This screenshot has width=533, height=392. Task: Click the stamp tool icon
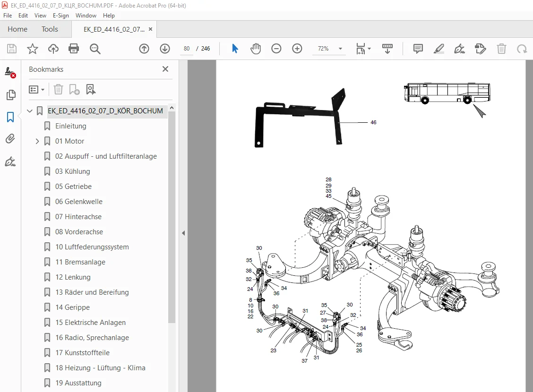click(480, 49)
